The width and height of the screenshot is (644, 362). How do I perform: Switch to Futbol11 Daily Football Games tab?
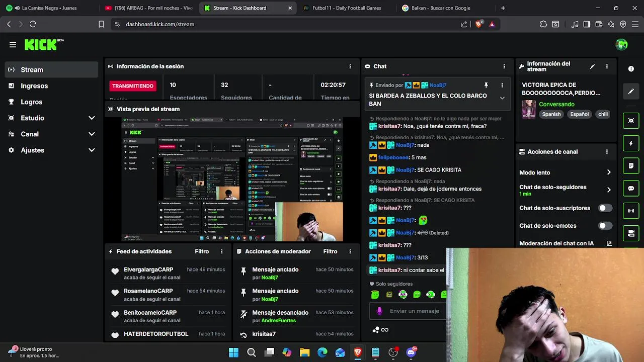tap(347, 8)
